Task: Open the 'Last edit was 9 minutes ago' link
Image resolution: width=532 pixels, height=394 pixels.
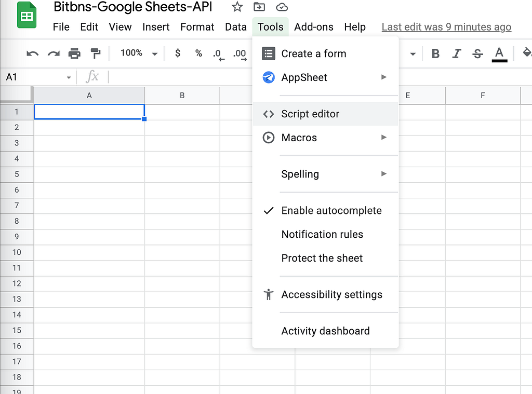Action: pyautogui.click(x=446, y=27)
